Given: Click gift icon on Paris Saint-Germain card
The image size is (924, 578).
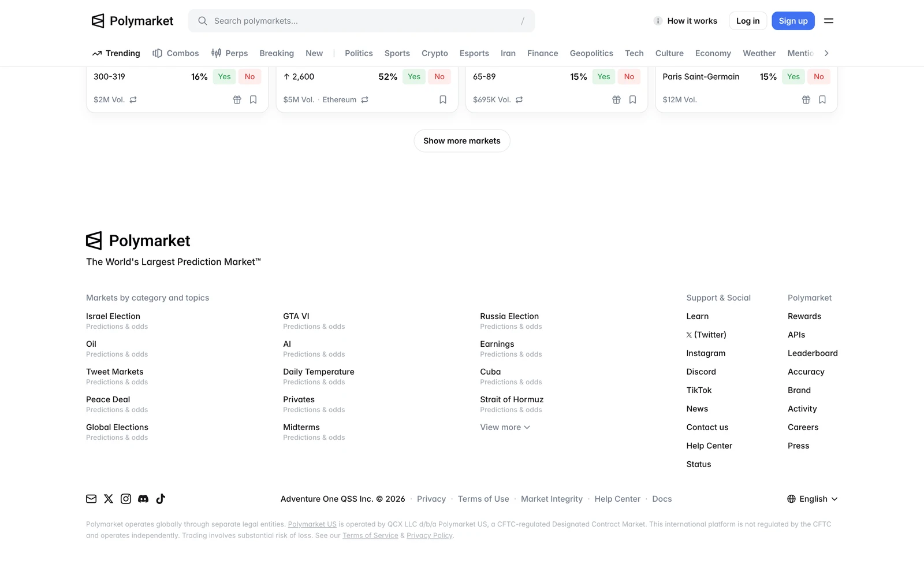Looking at the screenshot, I should tap(806, 99).
